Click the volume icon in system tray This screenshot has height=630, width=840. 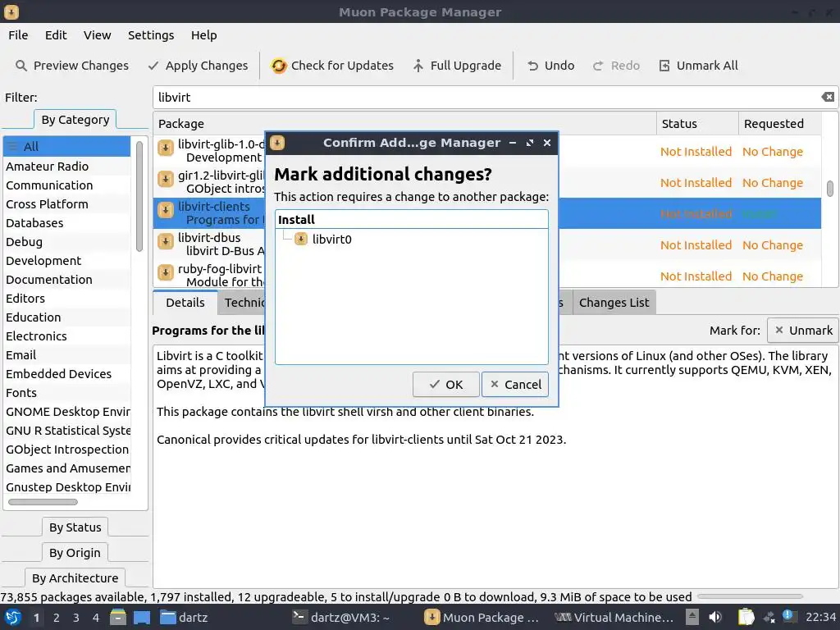pos(715,618)
